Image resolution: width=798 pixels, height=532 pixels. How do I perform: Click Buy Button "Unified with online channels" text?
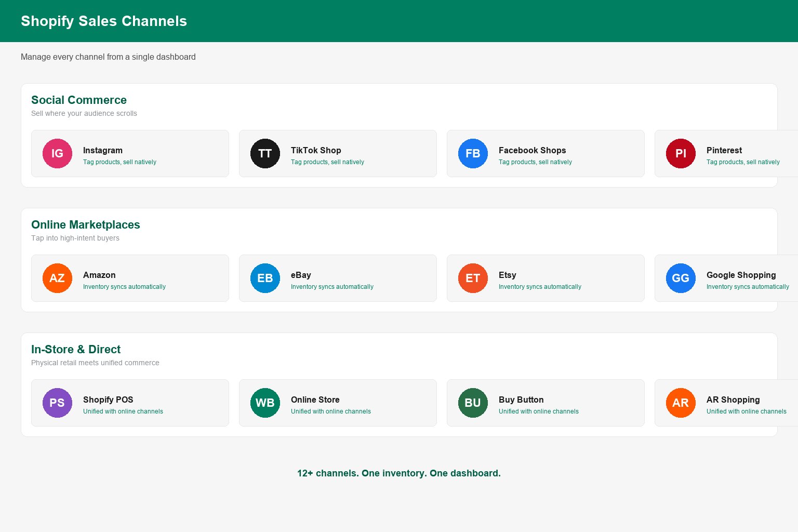tap(539, 411)
